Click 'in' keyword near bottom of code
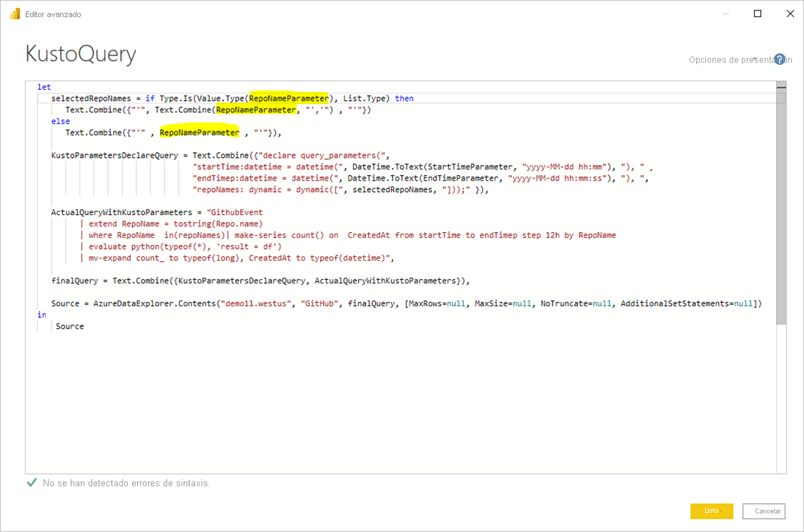The height and width of the screenshot is (532, 804). click(41, 315)
